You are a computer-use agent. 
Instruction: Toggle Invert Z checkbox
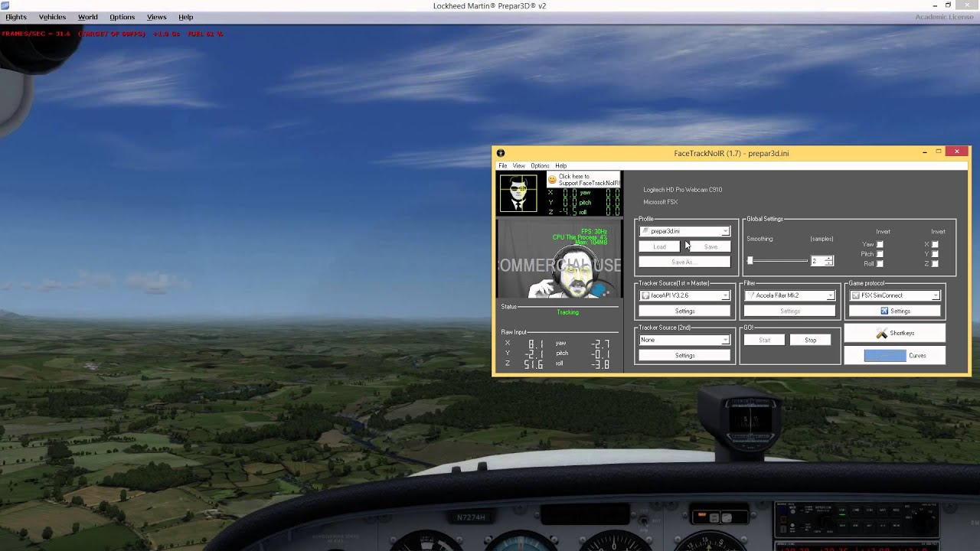(x=935, y=264)
